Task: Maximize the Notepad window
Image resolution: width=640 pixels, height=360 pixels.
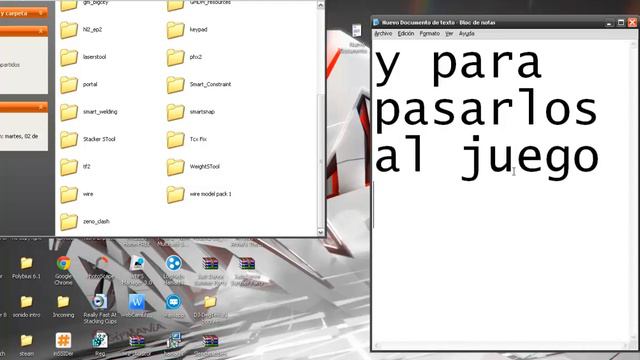Action: pyautogui.click(x=621, y=22)
